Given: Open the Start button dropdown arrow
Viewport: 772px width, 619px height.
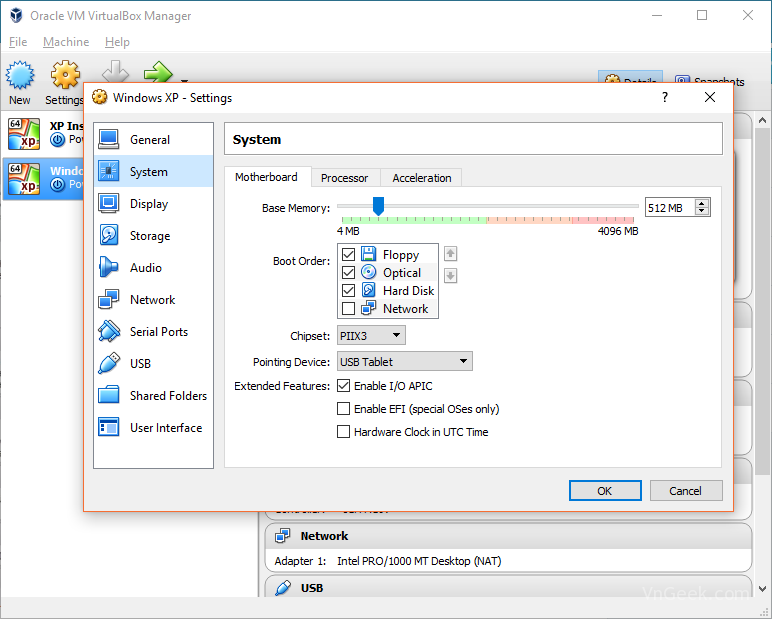Looking at the screenshot, I should (185, 80).
